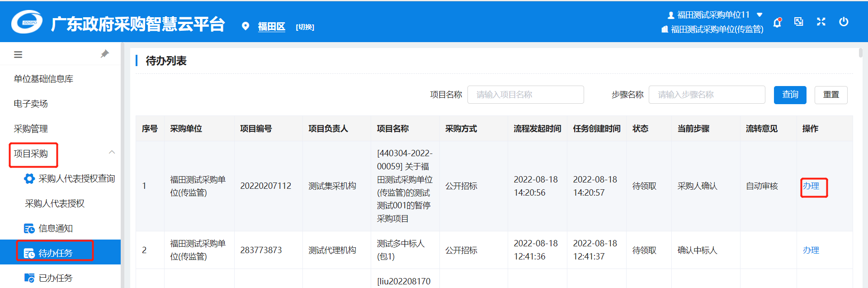This screenshot has width=868, height=288.
Task: Click the 项目名称 input field
Action: [x=525, y=95]
